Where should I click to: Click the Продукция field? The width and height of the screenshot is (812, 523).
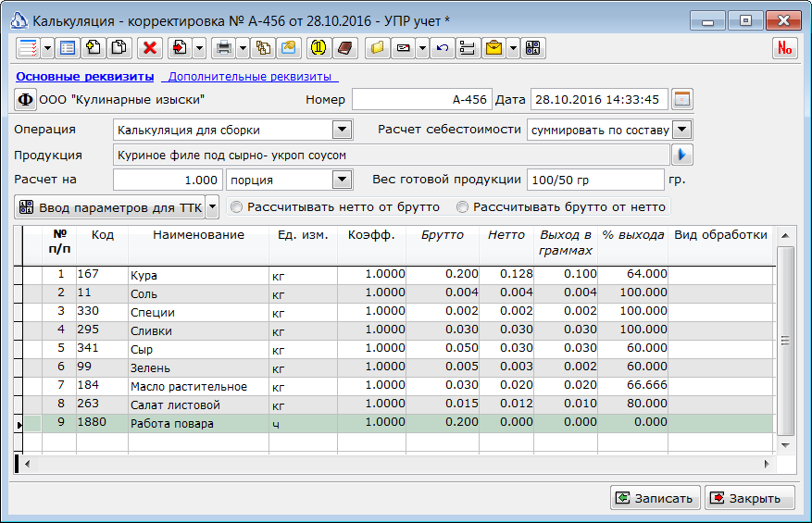(392, 155)
